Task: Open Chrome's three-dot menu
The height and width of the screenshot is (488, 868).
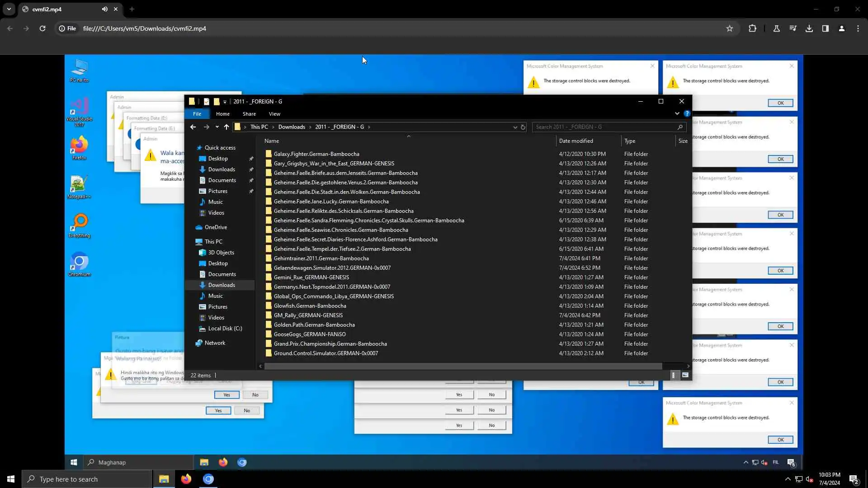Action: [x=858, y=28]
